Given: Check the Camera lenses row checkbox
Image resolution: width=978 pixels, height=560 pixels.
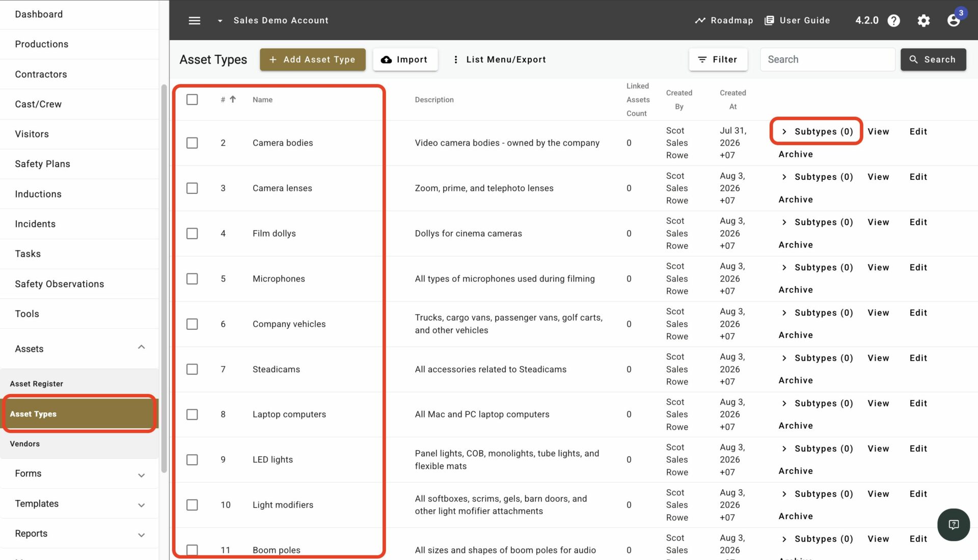Looking at the screenshot, I should click(x=192, y=188).
